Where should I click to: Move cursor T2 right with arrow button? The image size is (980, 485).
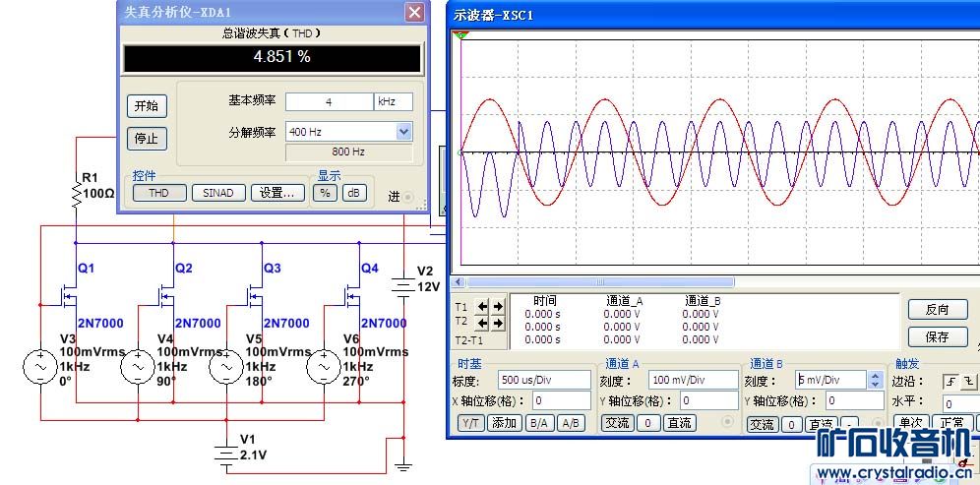coord(498,322)
